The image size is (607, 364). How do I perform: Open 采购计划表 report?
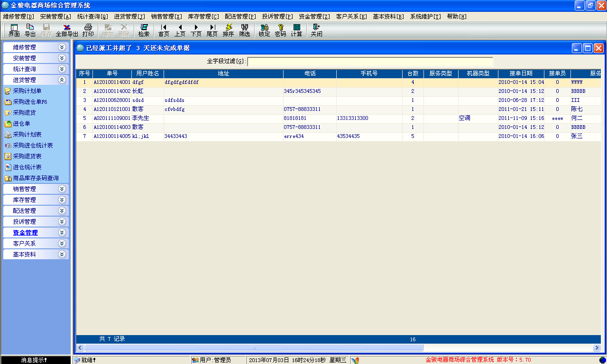click(x=23, y=135)
